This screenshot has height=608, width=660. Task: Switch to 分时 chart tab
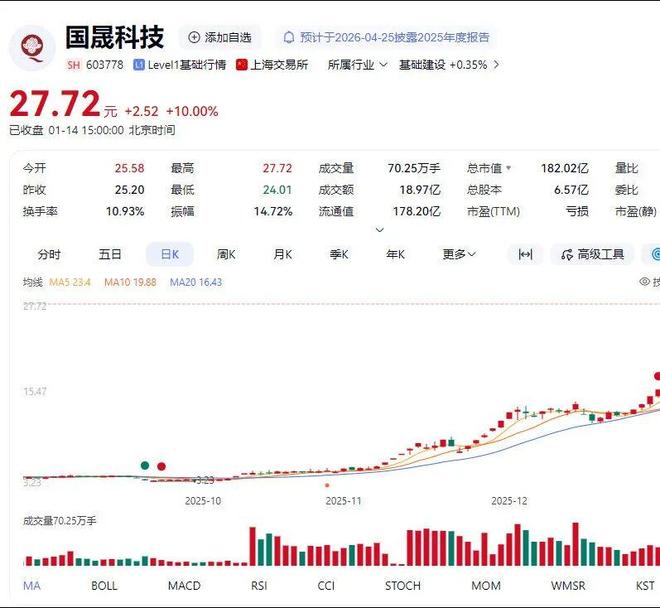(49, 254)
